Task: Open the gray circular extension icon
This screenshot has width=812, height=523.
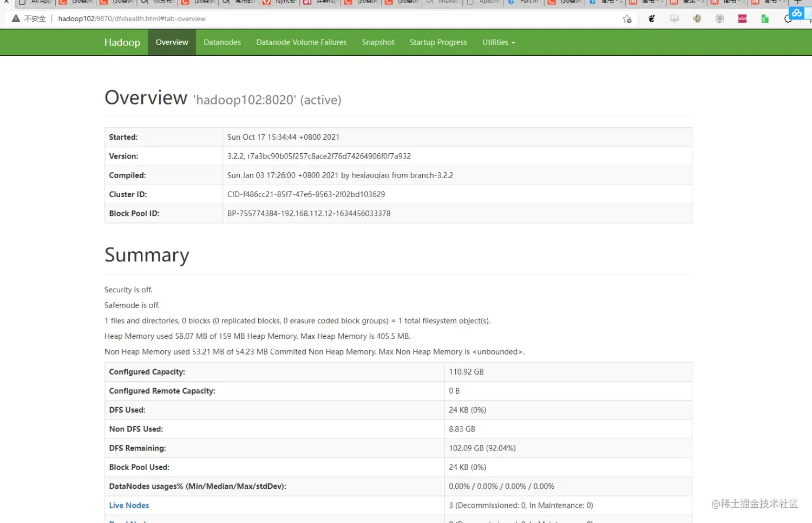Action: [719, 19]
